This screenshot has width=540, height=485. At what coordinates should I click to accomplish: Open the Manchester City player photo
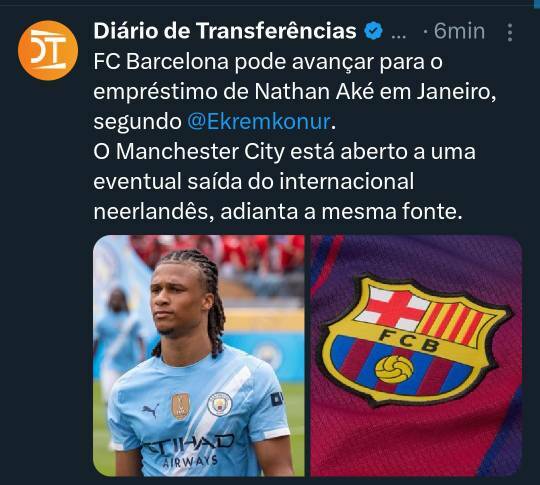click(199, 356)
